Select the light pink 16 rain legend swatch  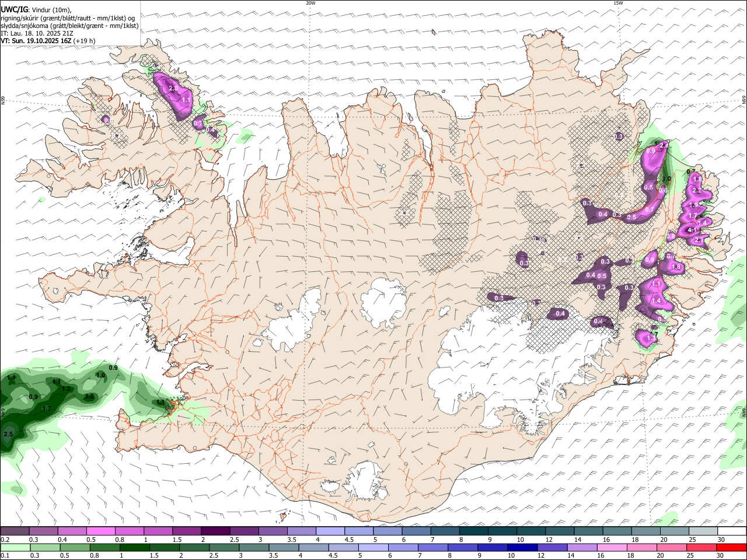point(612,548)
